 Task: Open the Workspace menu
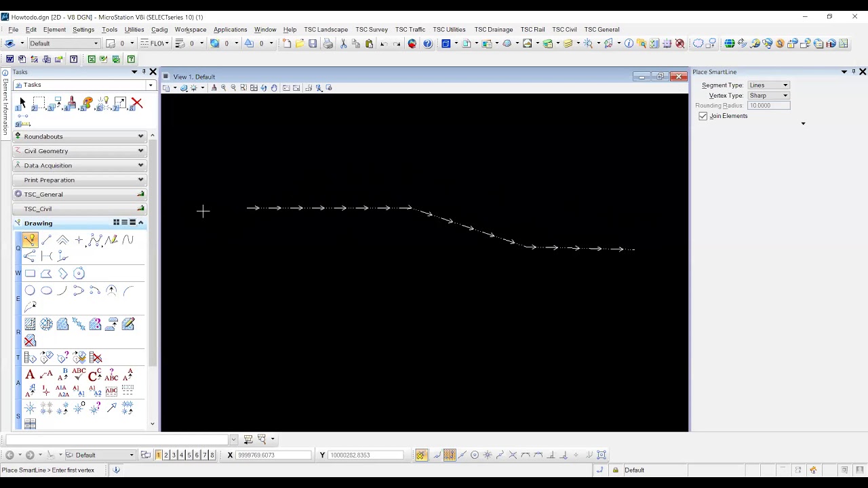coord(191,30)
